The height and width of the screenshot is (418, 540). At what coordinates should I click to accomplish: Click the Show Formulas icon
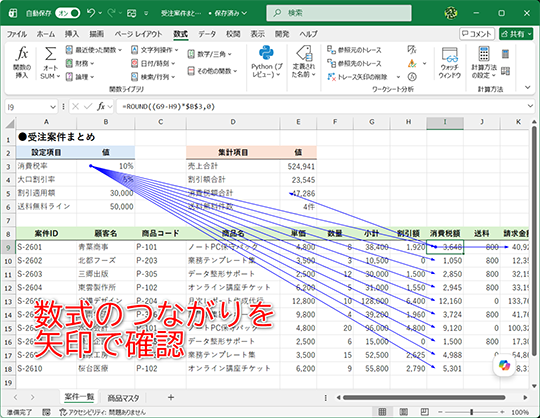[412, 50]
